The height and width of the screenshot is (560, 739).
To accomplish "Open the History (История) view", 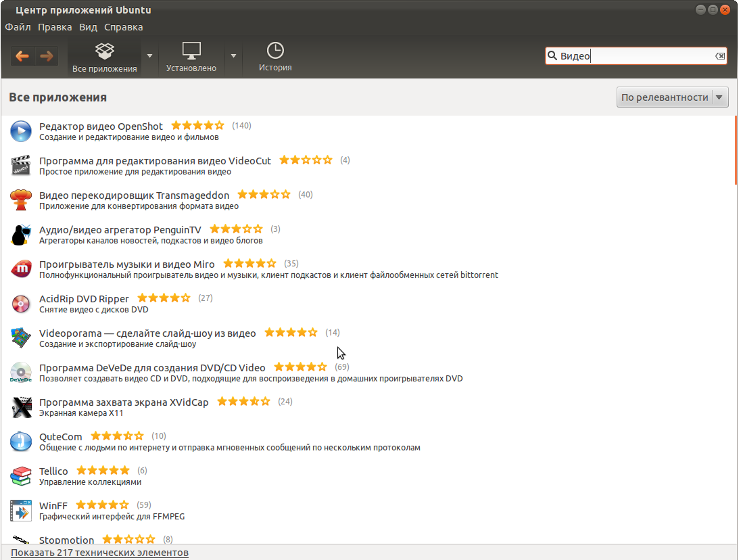I will click(275, 57).
